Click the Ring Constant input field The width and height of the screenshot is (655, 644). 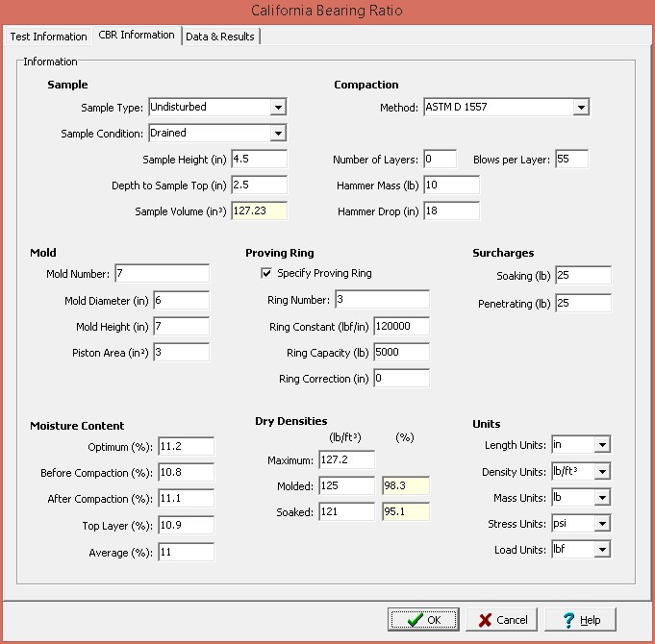click(401, 327)
